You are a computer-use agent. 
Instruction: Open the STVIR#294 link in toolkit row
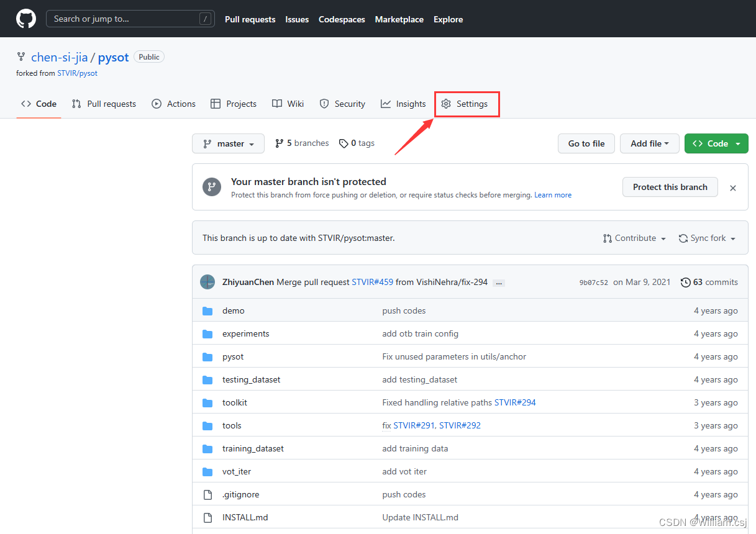point(515,402)
